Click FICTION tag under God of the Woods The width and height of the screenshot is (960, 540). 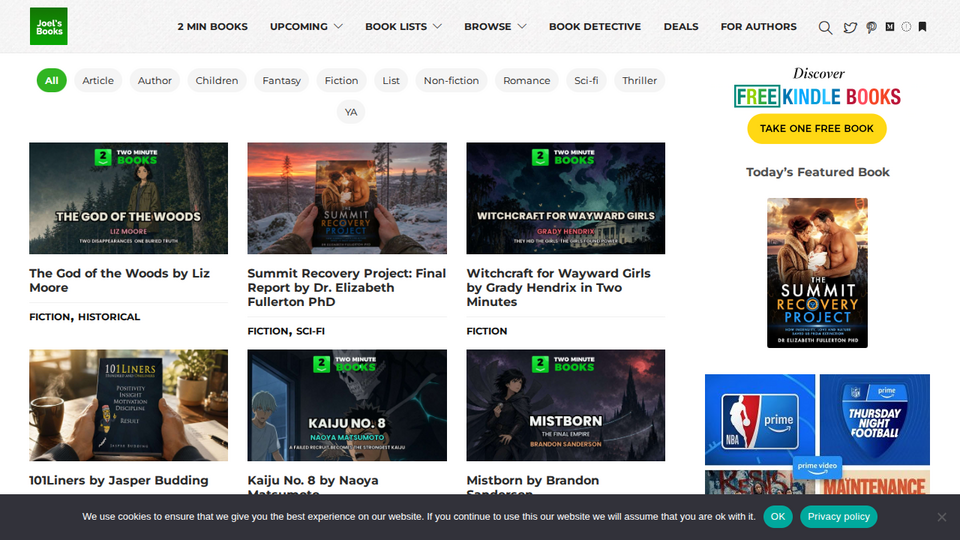(x=50, y=317)
